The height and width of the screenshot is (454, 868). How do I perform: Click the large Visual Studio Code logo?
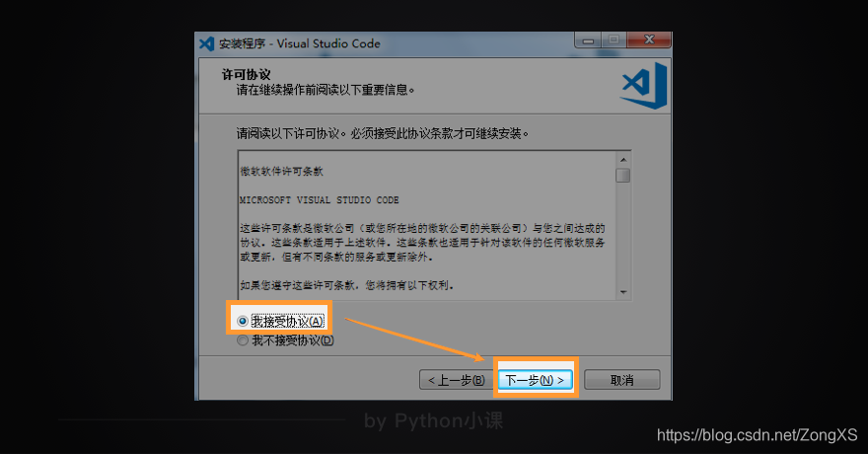pos(644,86)
